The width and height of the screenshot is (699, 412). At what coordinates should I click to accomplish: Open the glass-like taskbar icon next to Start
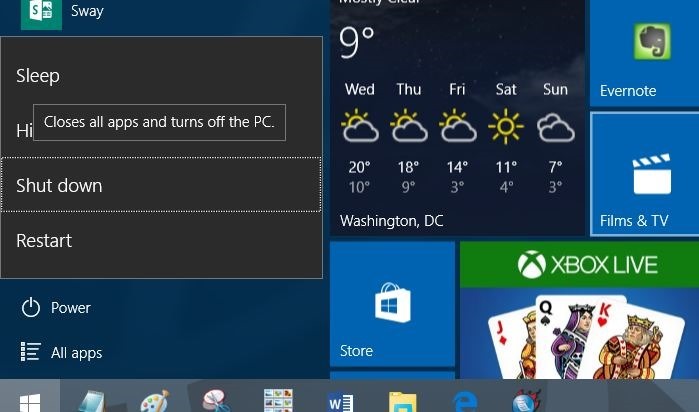[x=91, y=400]
